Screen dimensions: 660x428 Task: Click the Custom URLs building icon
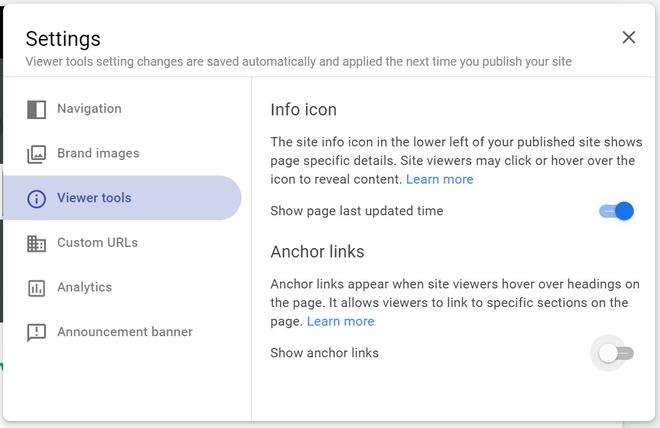click(x=37, y=243)
